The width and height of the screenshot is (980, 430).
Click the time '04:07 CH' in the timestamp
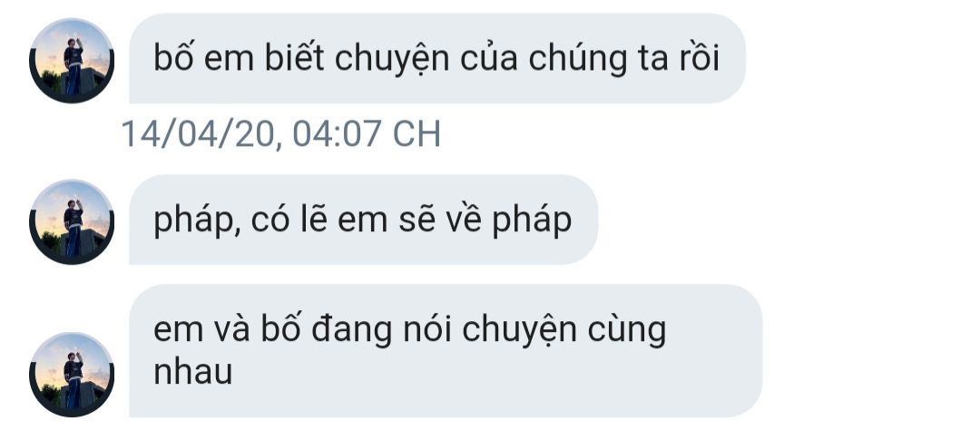coord(367,134)
